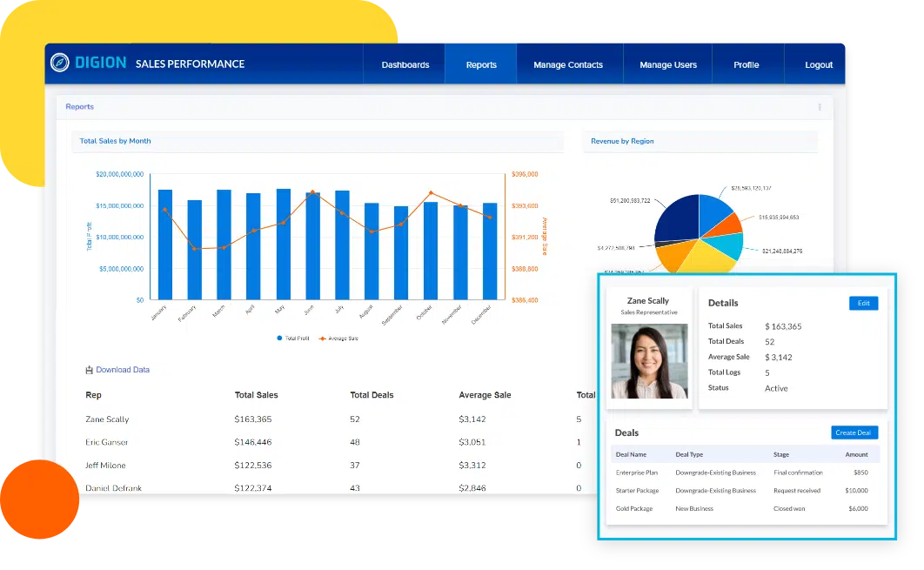Open Manage Users in navigation
Screen dimensions: 924x570
tap(668, 65)
